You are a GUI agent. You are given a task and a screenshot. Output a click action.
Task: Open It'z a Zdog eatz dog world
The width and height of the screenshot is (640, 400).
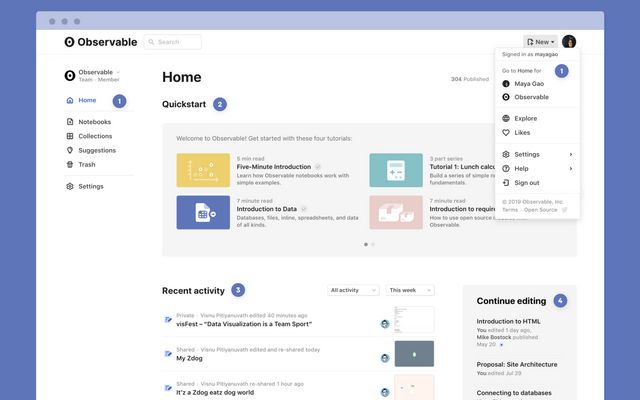pos(215,393)
